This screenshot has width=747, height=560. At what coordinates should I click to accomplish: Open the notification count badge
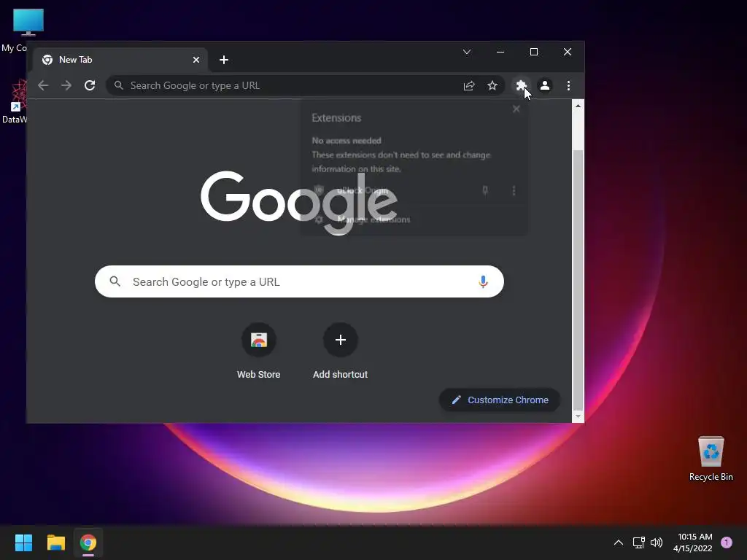[727, 542]
